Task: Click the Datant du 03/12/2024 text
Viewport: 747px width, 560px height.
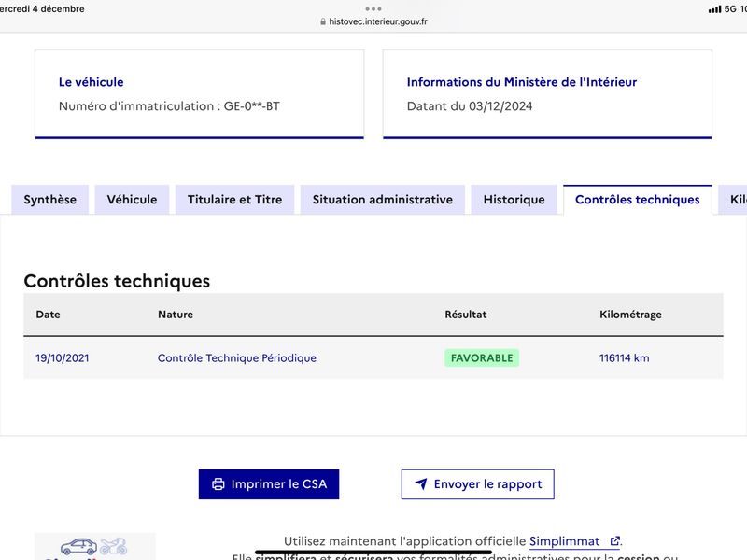Action: point(470,106)
